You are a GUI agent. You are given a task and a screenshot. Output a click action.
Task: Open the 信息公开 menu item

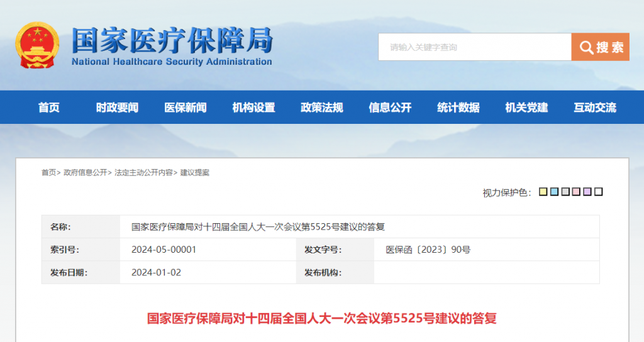click(x=390, y=108)
